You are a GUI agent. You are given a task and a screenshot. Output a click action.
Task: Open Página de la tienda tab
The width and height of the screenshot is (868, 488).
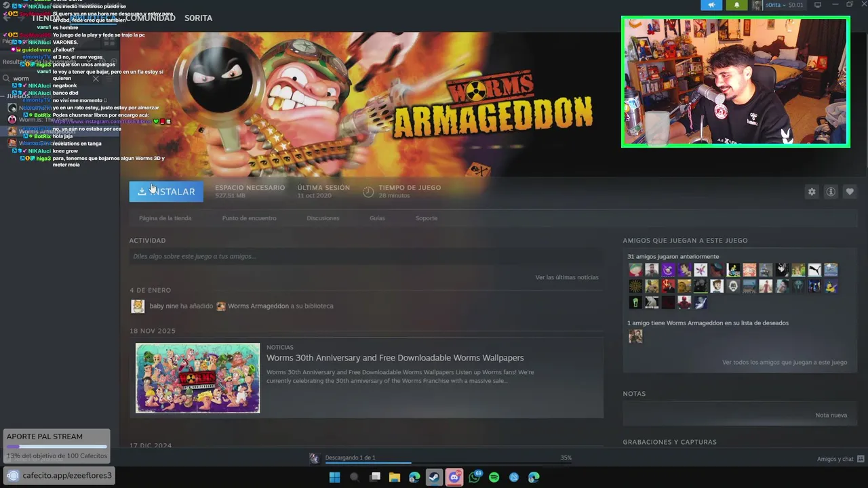[x=165, y=218]
